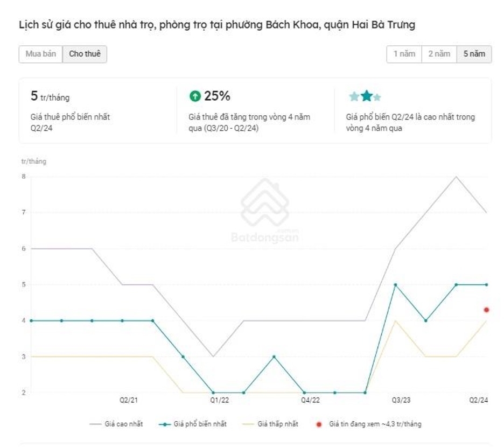
Task: Click the three-star rating icon
Action: coord(365,97)
